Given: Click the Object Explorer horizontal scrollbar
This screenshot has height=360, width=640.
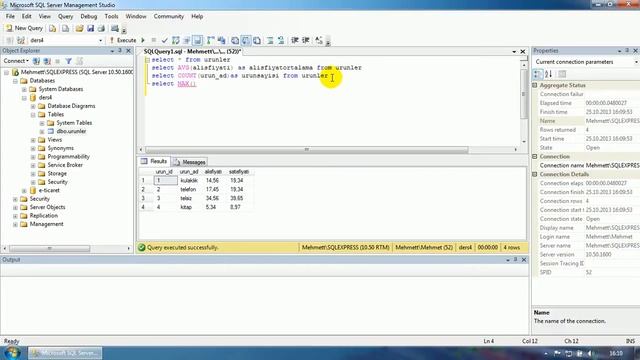Looking at the screenshot, I should point(50,248).
